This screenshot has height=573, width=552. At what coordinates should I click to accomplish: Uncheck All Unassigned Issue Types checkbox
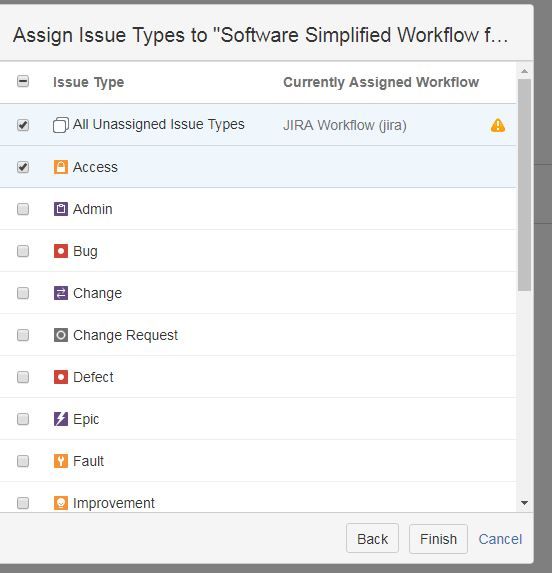[x=23, y=125]
